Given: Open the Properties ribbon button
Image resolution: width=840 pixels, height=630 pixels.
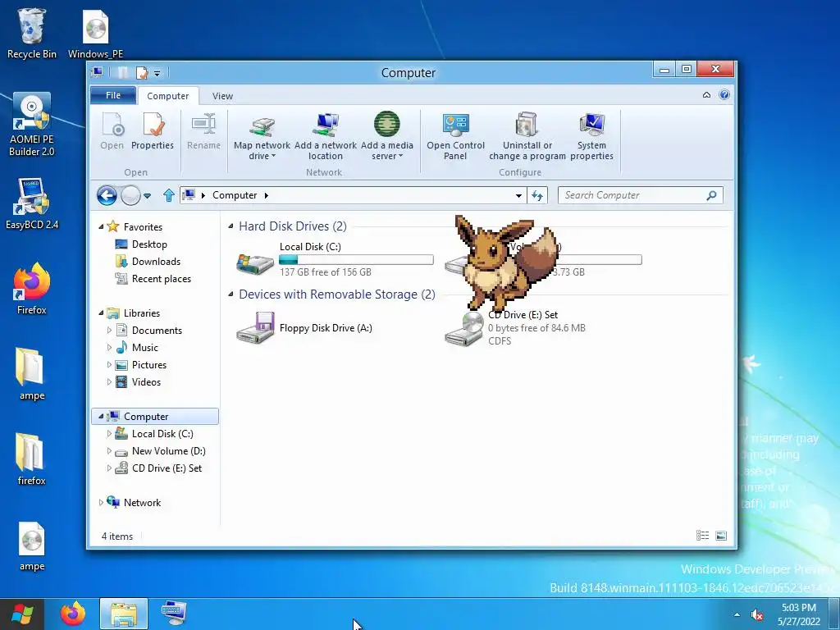Looking at the screenshot, I should [x=153, y=131].
